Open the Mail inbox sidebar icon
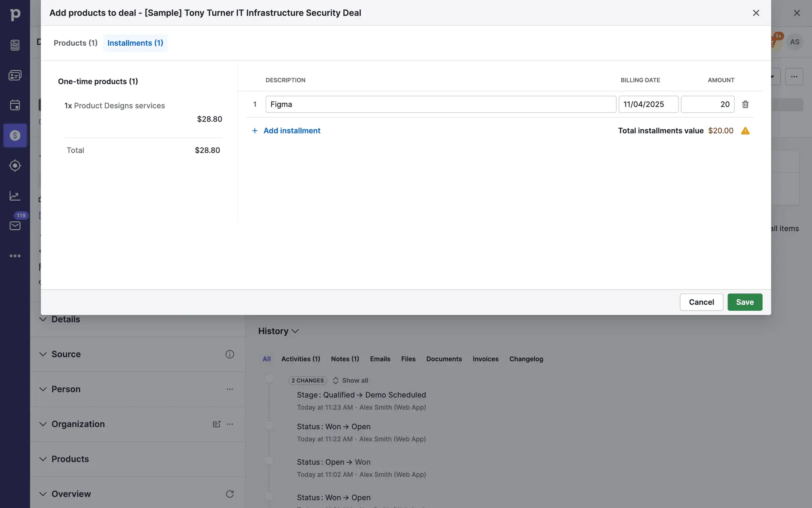This screenshot has height=508, width=812. click(x=15, y=226)
